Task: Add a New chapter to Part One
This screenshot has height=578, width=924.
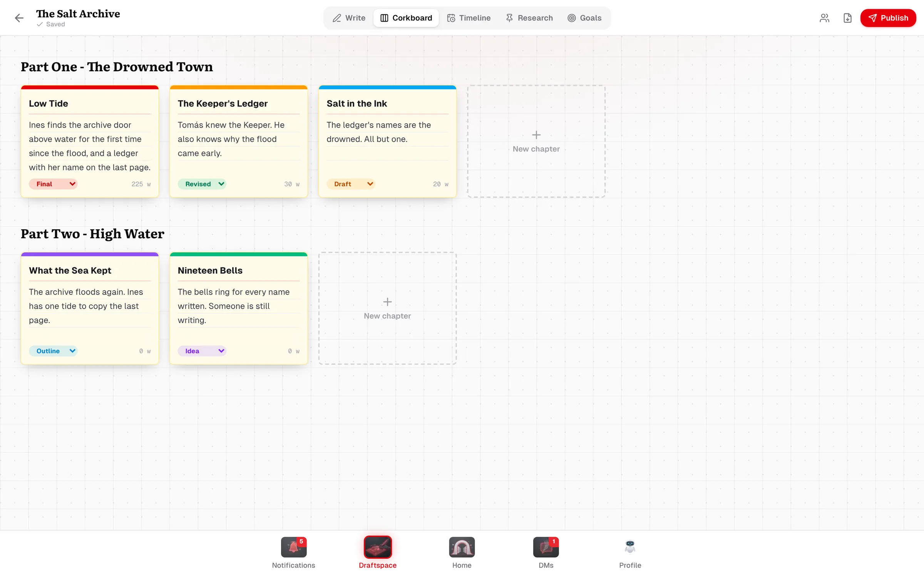Action: [x=536, y=141]
